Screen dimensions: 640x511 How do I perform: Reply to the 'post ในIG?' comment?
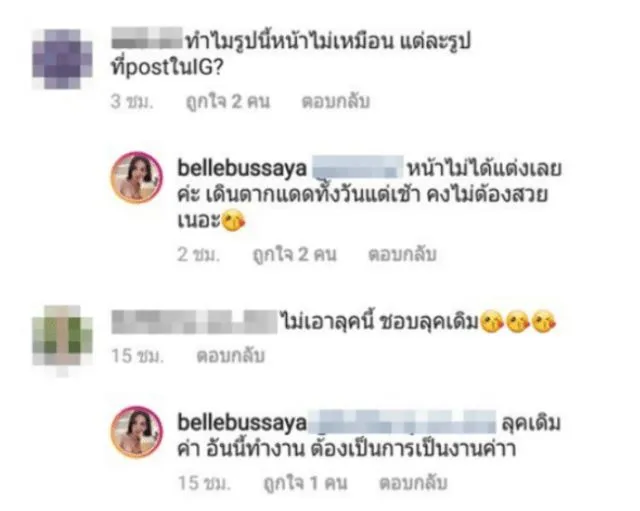point(336,102)
